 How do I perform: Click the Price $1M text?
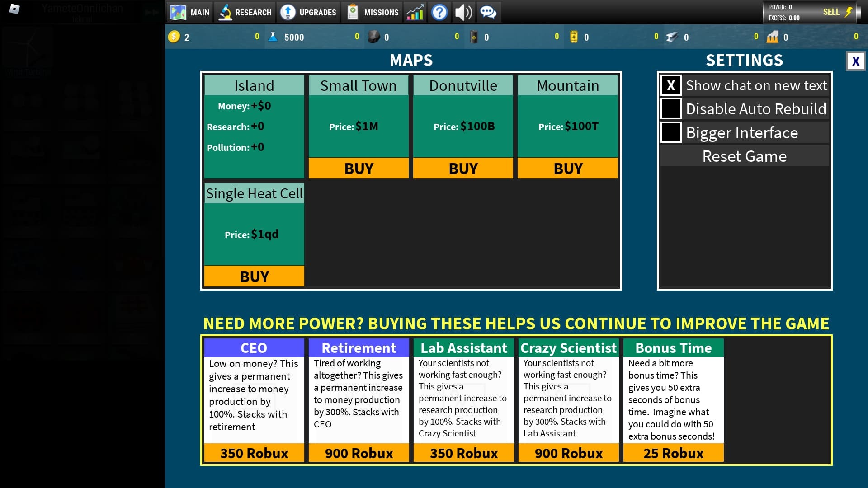(x=354, y=127)
